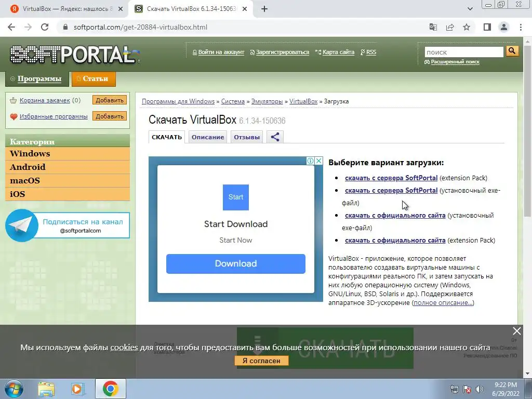Focus the поиск search field
This screenshot has width=532, height=399.
click(x=464, y=52)
